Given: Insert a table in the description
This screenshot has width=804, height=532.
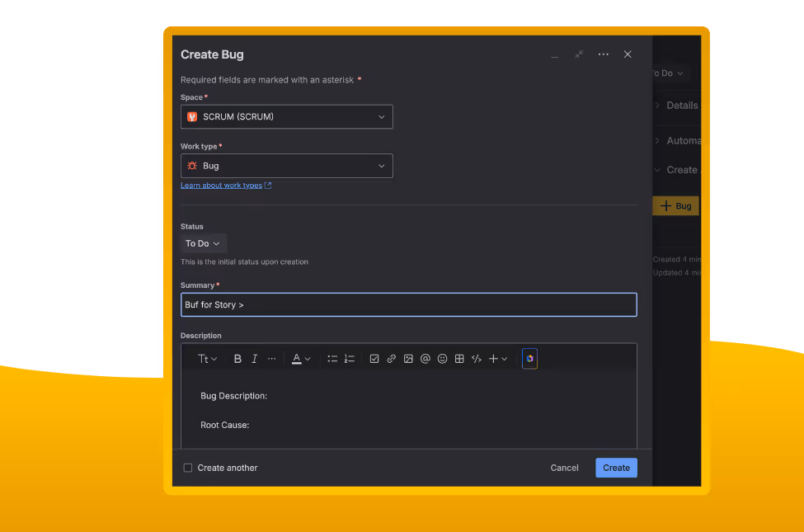Looking at the screenshot, I should pos(459,359).
